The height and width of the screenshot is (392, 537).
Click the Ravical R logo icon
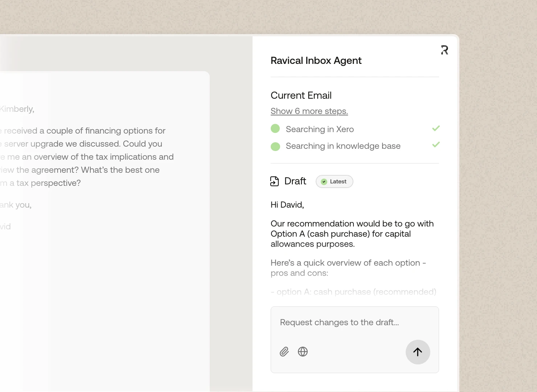point(444,50)
